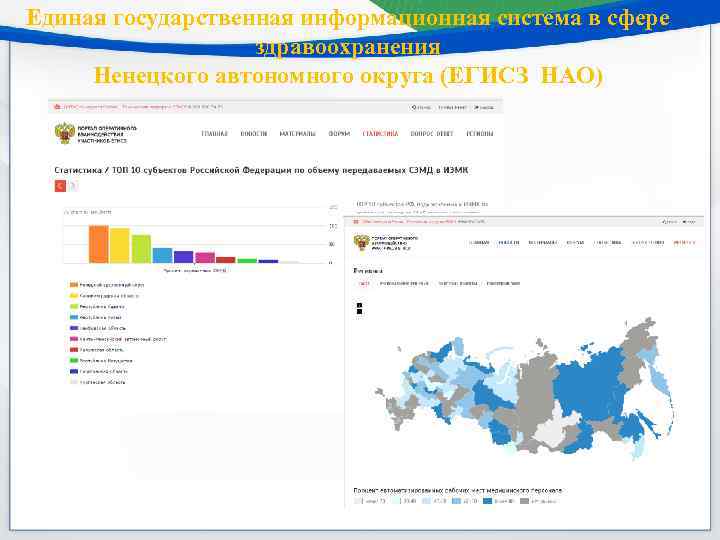Click the map zoom-in button
720x540 pixels.
click(359, 305)
